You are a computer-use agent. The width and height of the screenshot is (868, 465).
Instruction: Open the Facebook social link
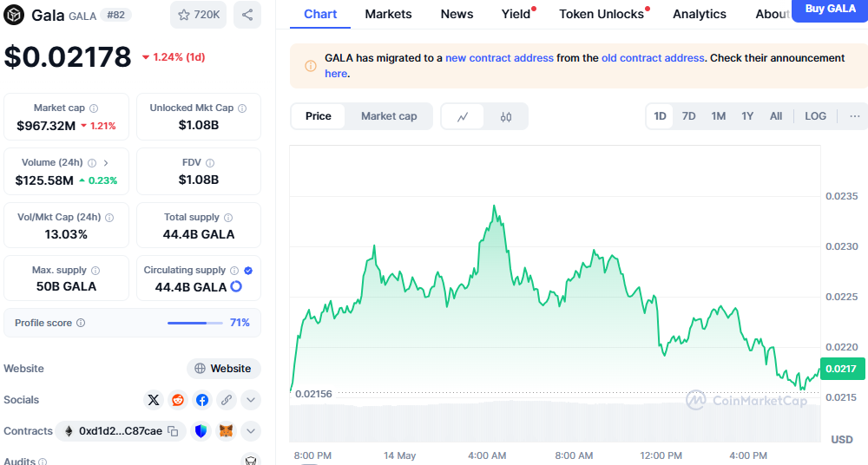[202, 400]
